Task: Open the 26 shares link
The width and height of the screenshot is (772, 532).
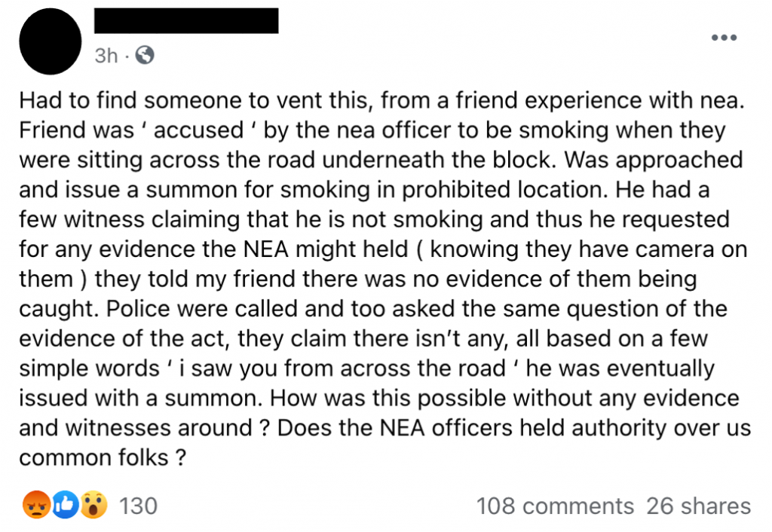Action: pyautogui.click(x=698, y=506)
